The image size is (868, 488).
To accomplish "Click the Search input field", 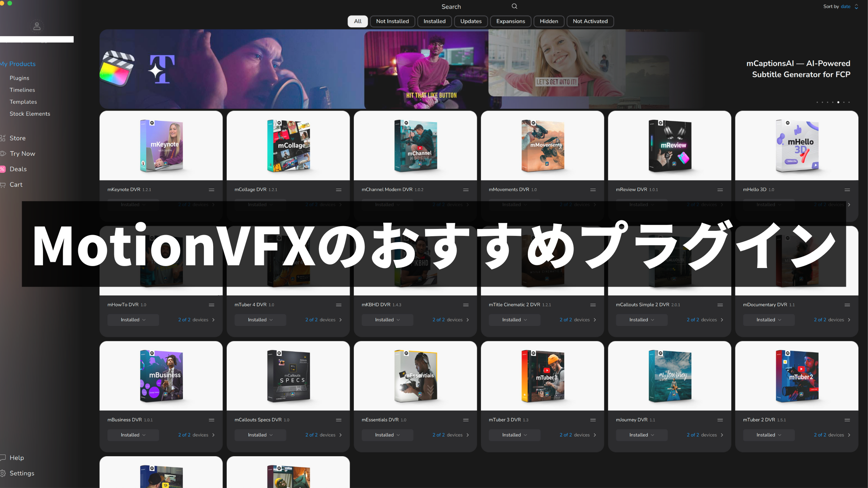I will [x=451, y=7].
